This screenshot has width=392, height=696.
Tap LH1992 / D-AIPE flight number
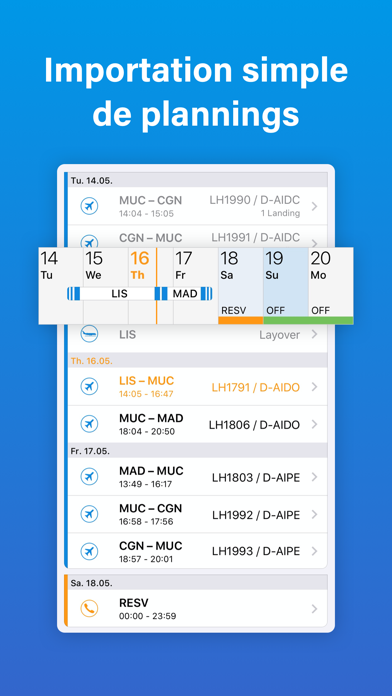tap(256, 515)
